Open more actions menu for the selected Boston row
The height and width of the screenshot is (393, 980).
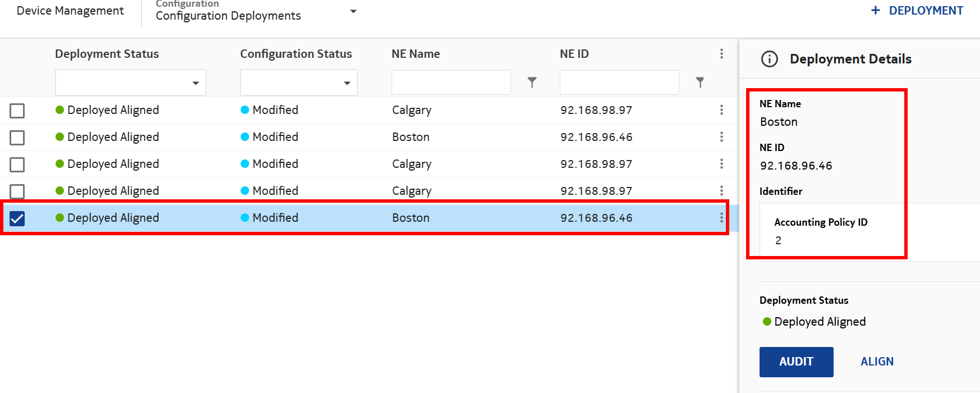721,218
